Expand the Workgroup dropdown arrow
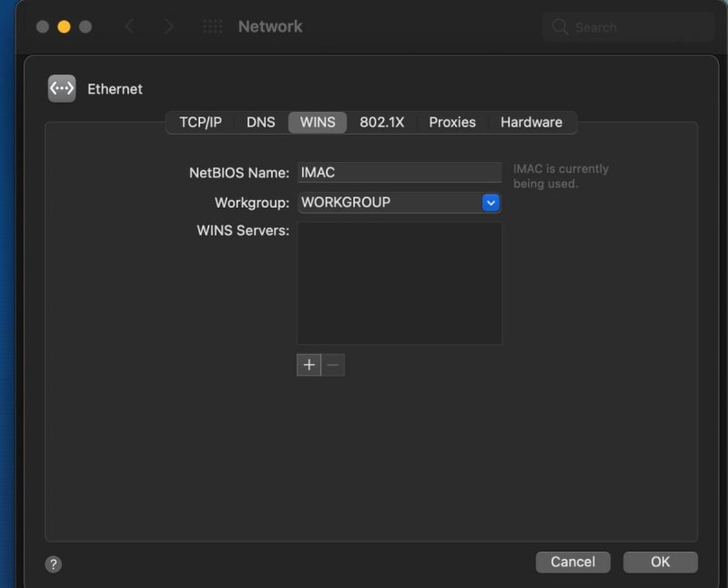 pyautogui.click(x=490, y=202)
